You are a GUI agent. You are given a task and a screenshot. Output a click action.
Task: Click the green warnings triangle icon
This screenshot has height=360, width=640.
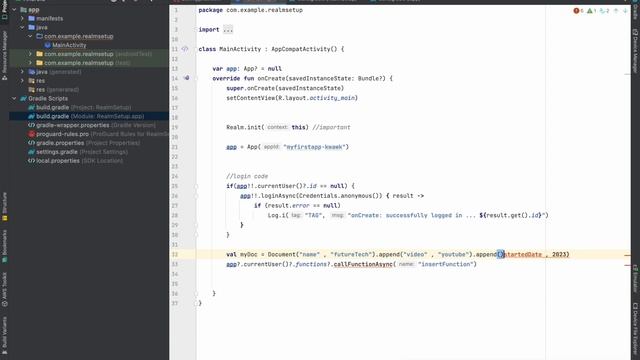590,11
